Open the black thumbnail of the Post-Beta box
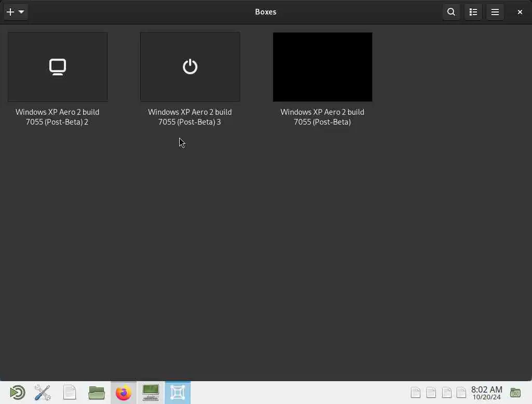 (x=322, y=67)
